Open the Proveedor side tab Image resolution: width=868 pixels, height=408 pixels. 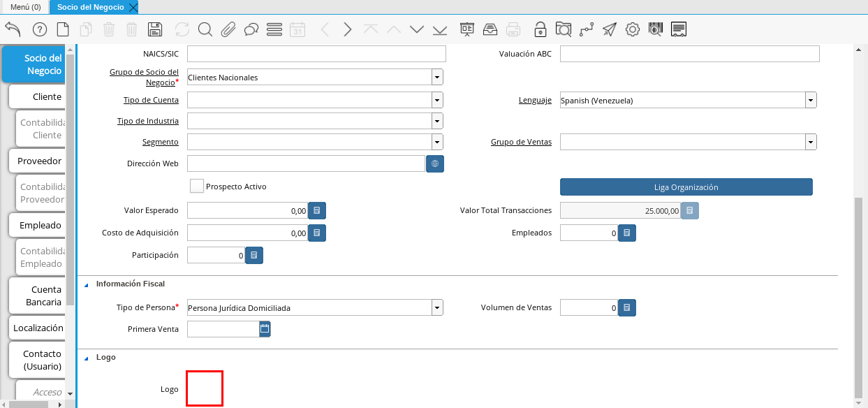pyautogui.click(x=40, y=161)
